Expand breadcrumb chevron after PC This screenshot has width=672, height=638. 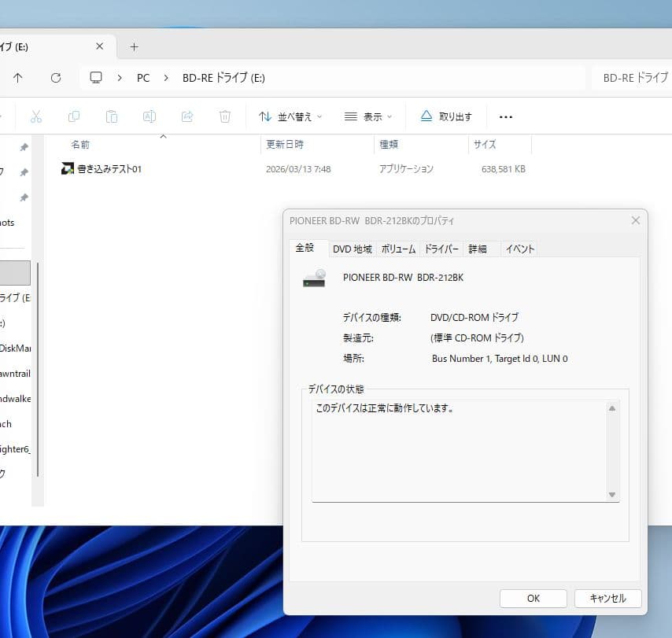[x=166, y=78]
